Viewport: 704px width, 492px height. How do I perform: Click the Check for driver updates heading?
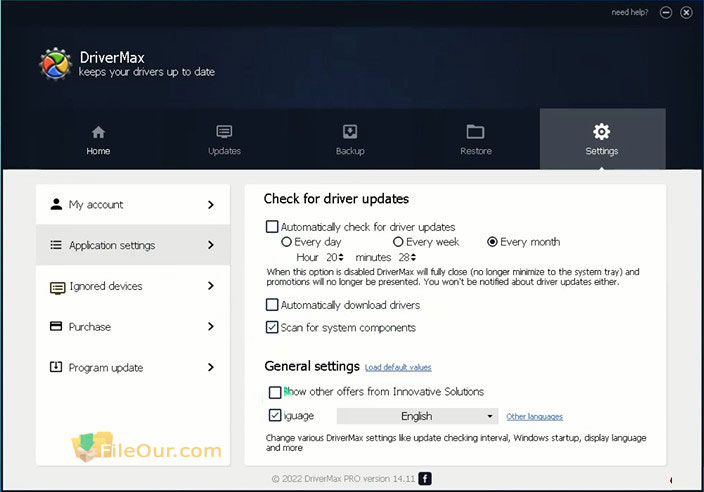tap(336, 199)
